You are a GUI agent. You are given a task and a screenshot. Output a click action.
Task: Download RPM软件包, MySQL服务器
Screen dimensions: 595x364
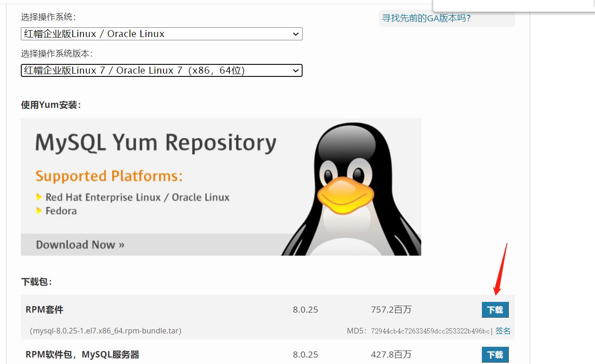(495, 355)
